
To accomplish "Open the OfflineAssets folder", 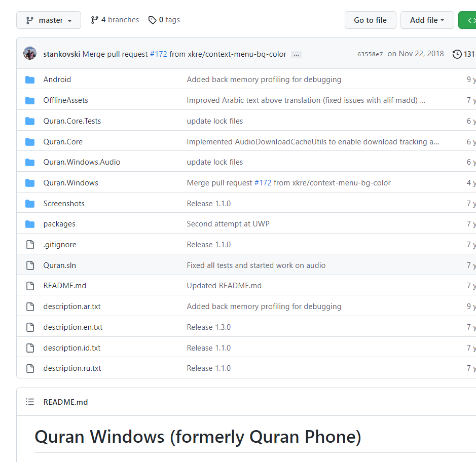I will click(x=65, y=100).
